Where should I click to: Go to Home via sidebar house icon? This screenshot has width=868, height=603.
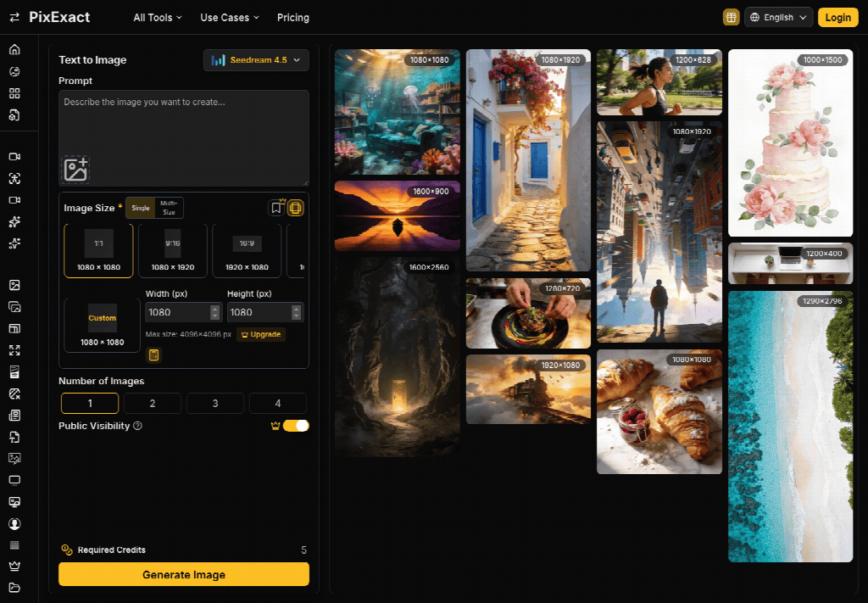(x=14, y=49)
